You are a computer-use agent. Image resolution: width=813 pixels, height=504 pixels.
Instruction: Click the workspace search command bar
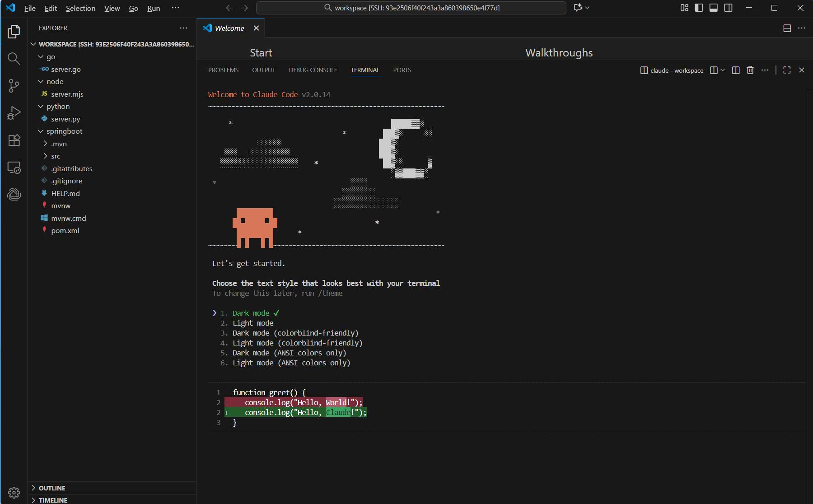point(411,8)
